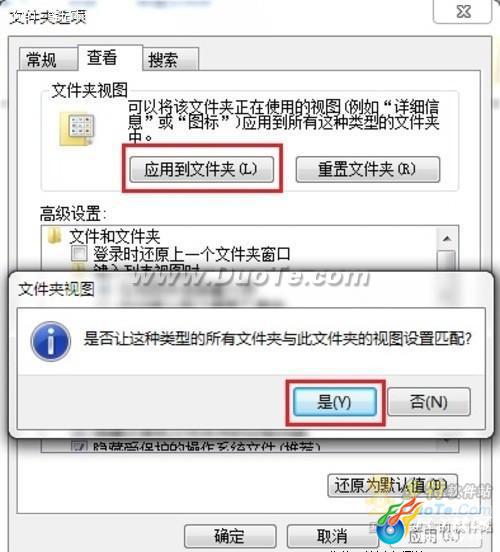Screen dimensions: 500x552
Task: Click the 应用 button at bottom right
Action: pos(435,536)
